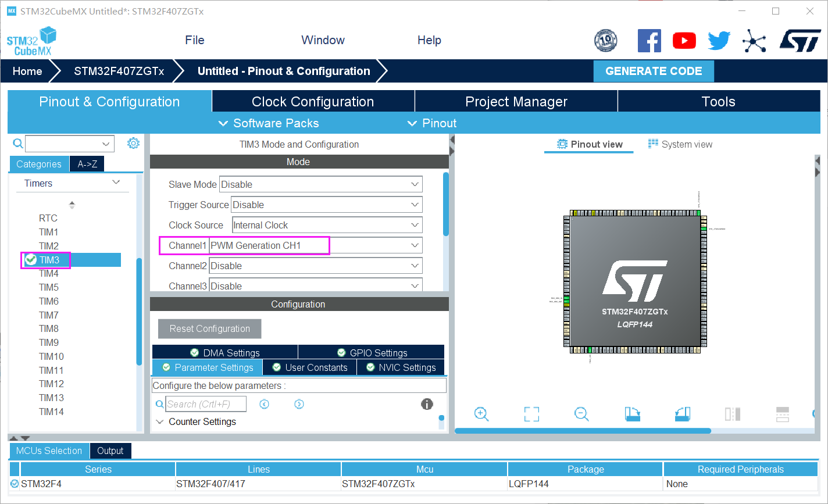Click the greyed-out side-by-side split icon

coord(733,414)
